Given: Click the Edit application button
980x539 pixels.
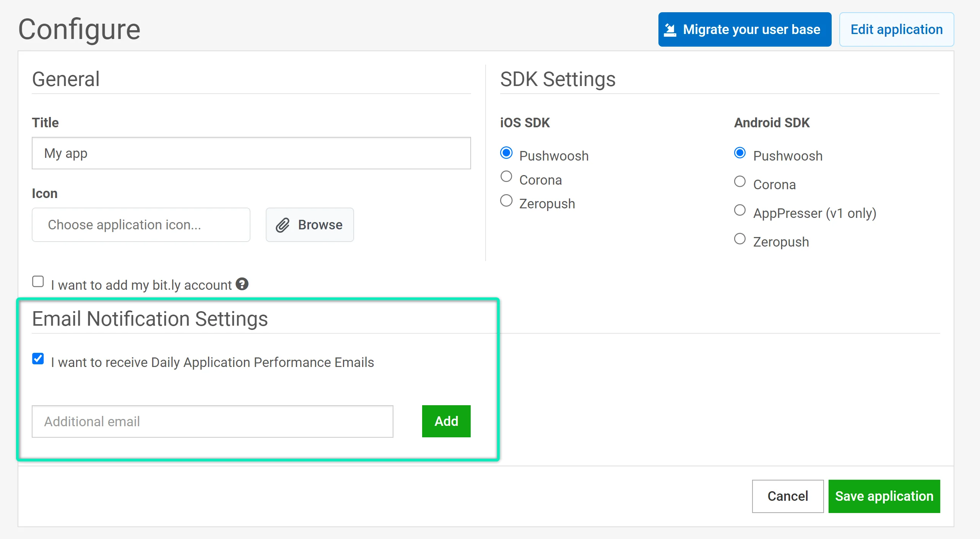Looking at the screenshot, I should click(x=896, y=29).
